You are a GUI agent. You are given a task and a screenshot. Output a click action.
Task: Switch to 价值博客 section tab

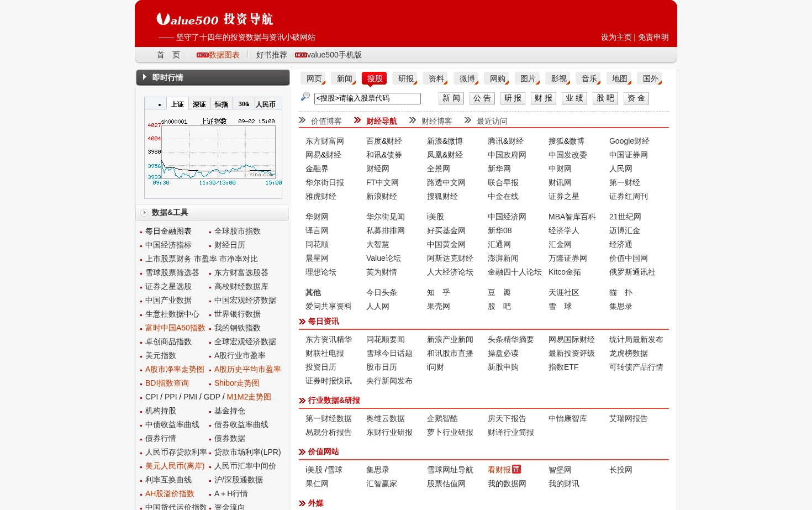(x=326, y=121)
